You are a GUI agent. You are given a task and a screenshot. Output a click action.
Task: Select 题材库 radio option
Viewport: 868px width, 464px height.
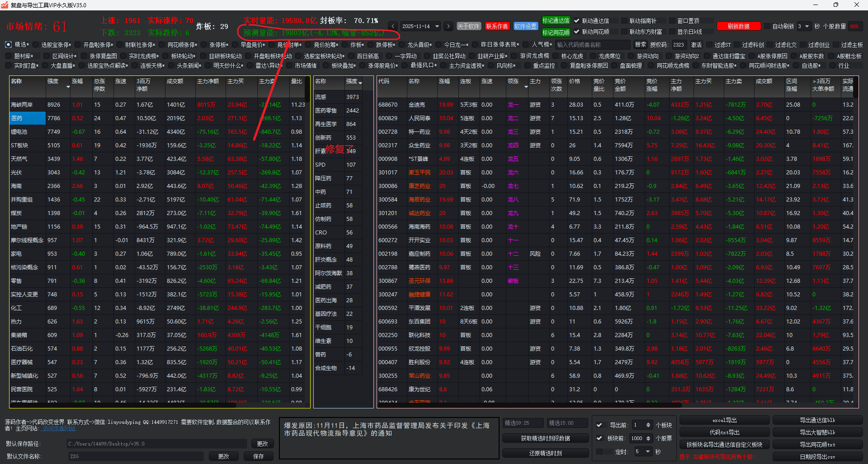tap(9, 56)
